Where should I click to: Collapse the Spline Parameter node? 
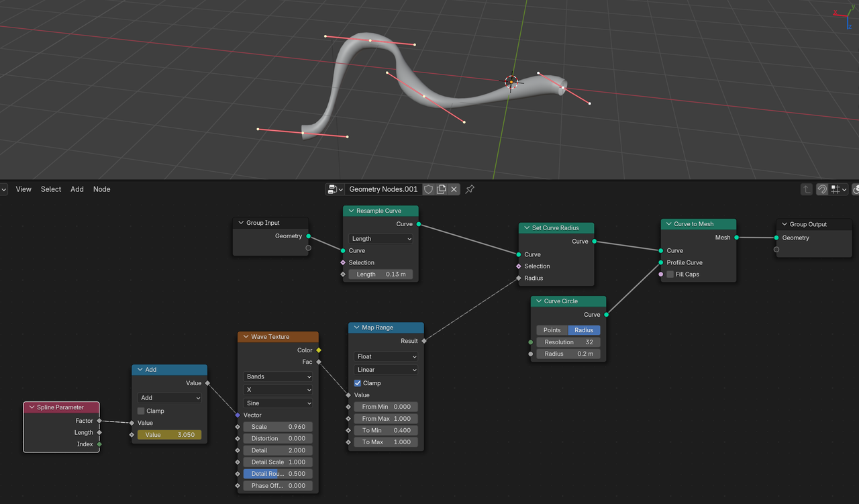click(x=32, y=407)
